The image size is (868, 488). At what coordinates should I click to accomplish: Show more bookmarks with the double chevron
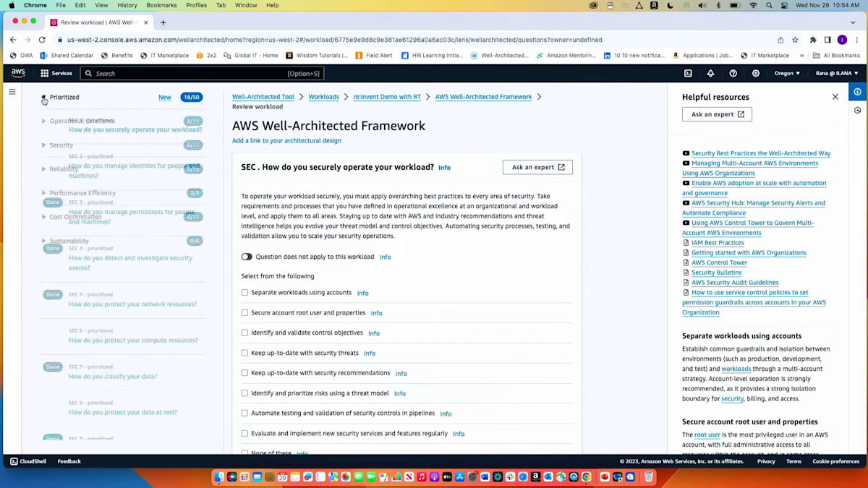point(801,55)
